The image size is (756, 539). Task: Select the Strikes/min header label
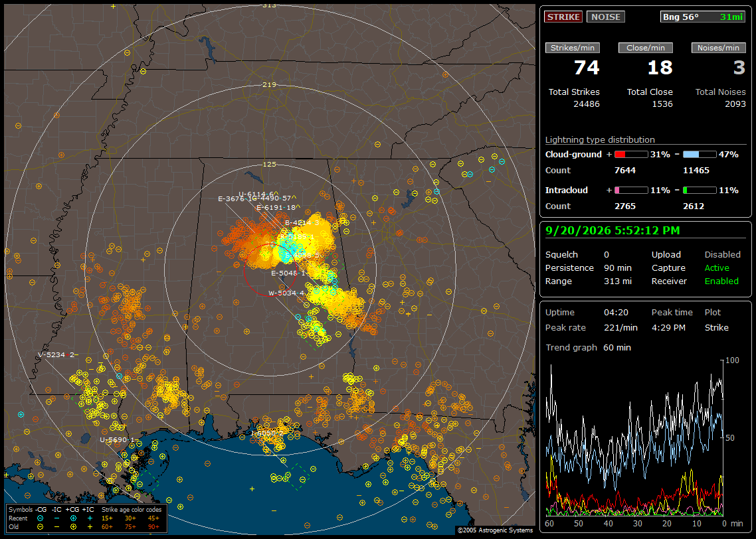[573, 48]
